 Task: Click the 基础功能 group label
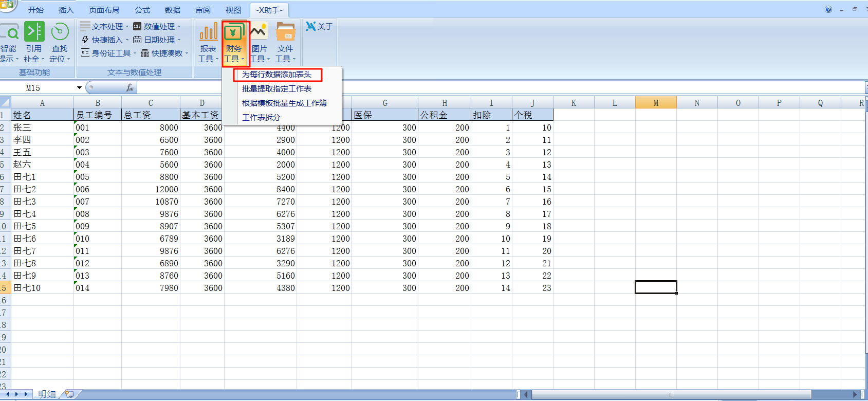pyautogui.click(x=34, y=72)
